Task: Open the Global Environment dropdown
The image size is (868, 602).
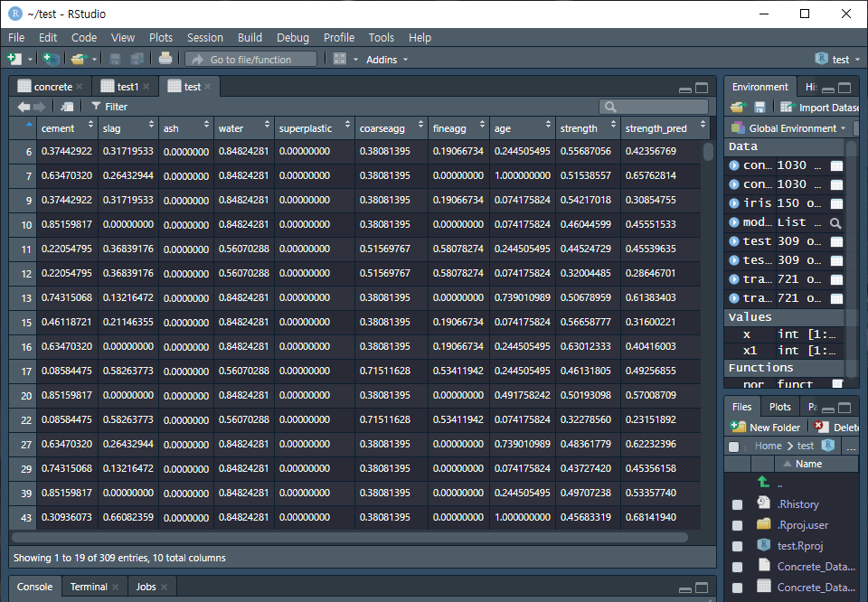Action: click(788, 128)
